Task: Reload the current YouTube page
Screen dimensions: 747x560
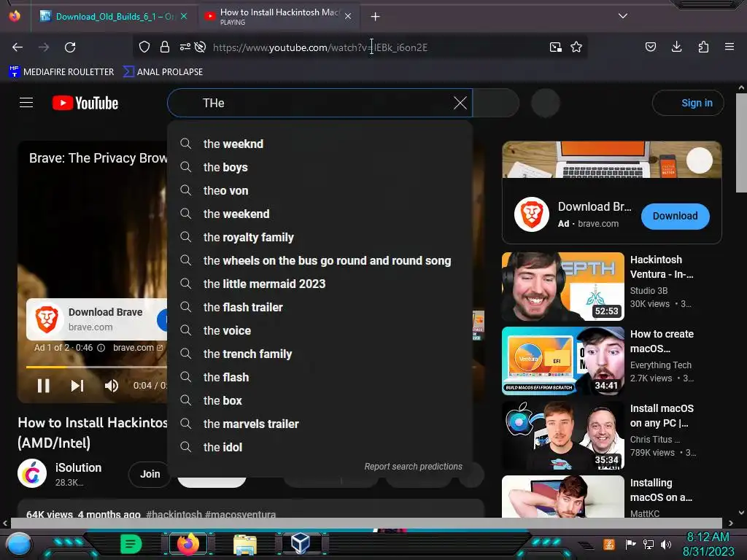Action: pyautogui.click(x=70, y=47)
